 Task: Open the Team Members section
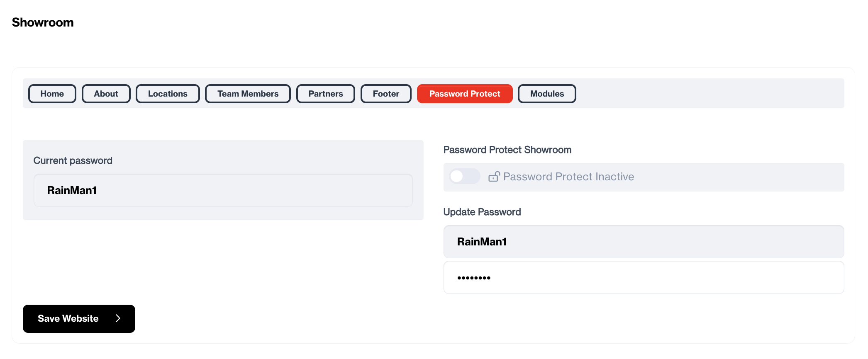(x=248, y=94)
